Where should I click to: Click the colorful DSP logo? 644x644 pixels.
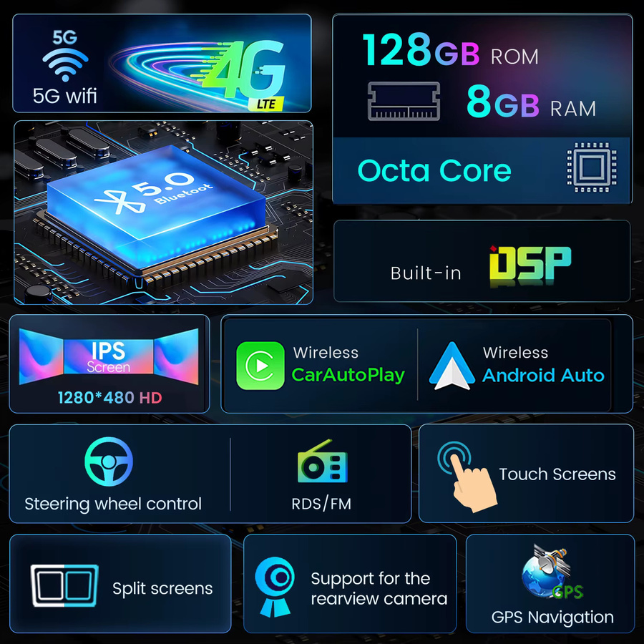point(530,265)
